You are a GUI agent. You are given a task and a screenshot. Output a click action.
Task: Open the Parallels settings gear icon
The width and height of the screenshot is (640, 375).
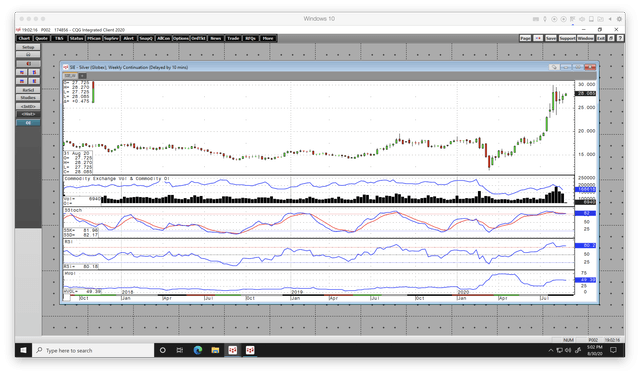point(619,19)
